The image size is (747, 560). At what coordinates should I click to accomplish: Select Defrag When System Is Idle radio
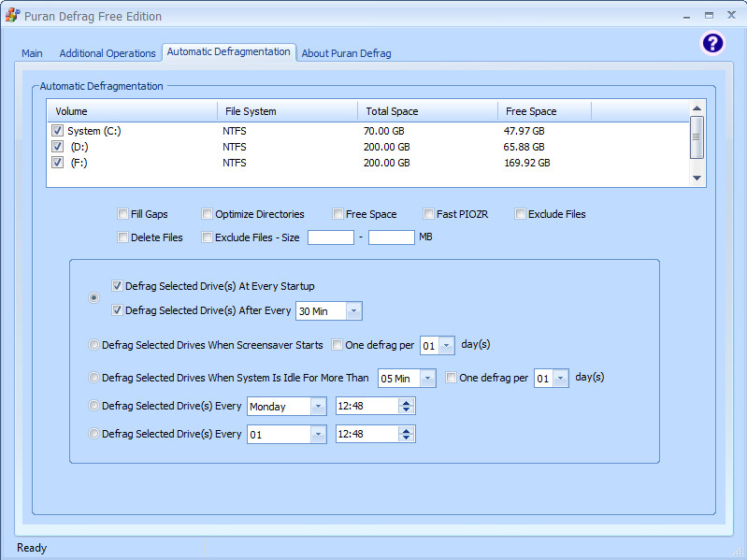93,377
